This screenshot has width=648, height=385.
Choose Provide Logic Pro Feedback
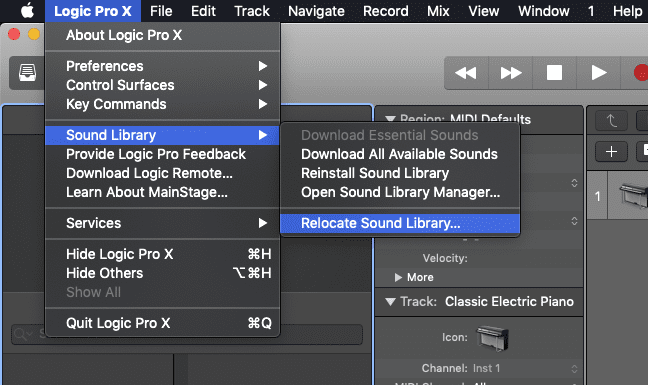click(162, 154)
